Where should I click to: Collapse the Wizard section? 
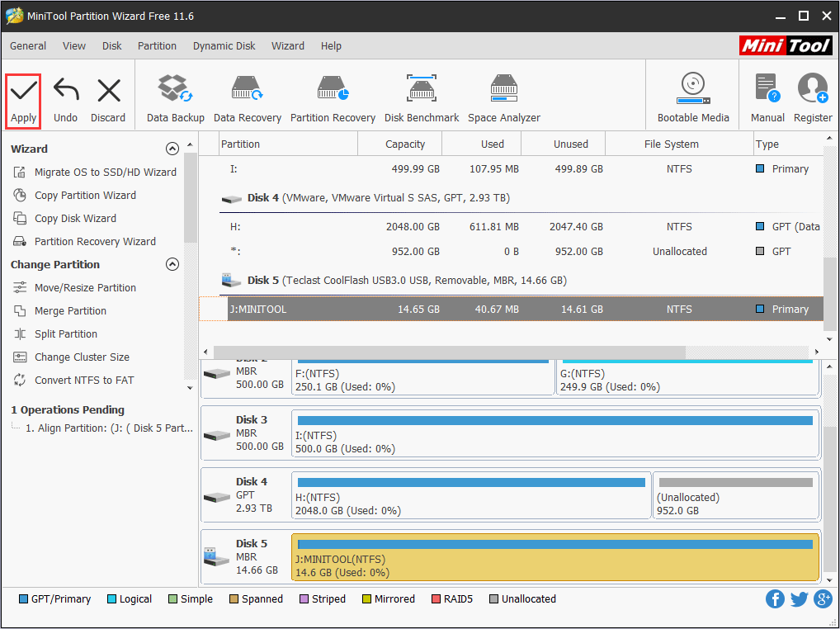[x=172, y=149]
